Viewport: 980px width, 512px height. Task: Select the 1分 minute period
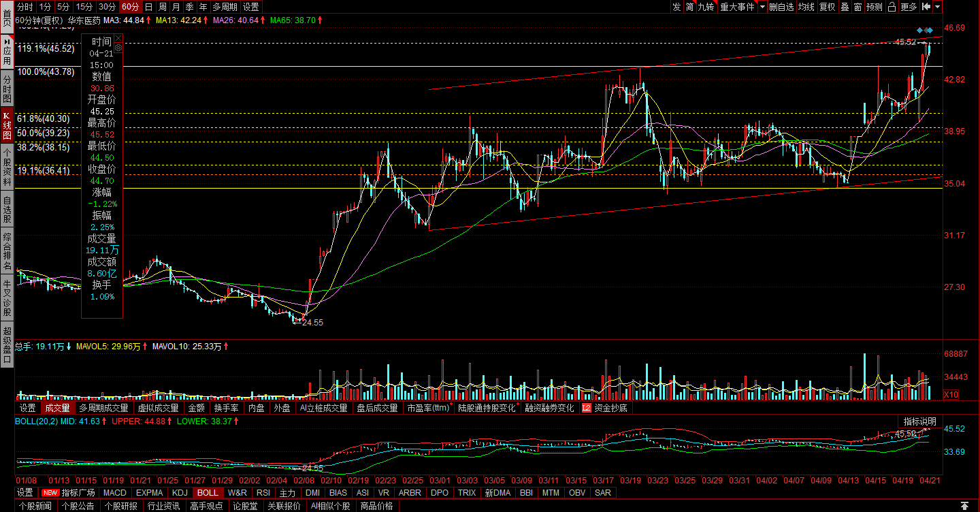coord(45,7)
